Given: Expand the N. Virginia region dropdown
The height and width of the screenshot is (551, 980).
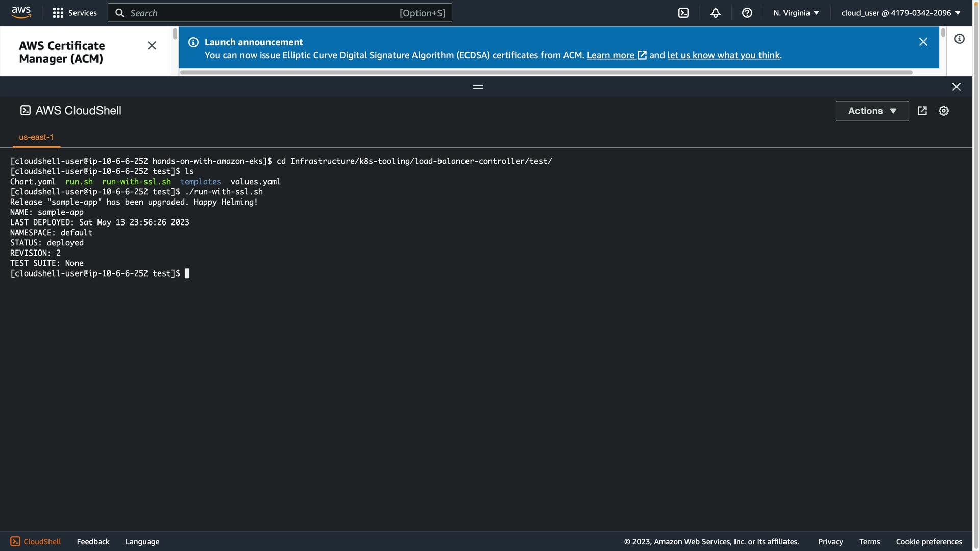Looking at the screenshot, I should pyautogui.click(x=796, y=13).
